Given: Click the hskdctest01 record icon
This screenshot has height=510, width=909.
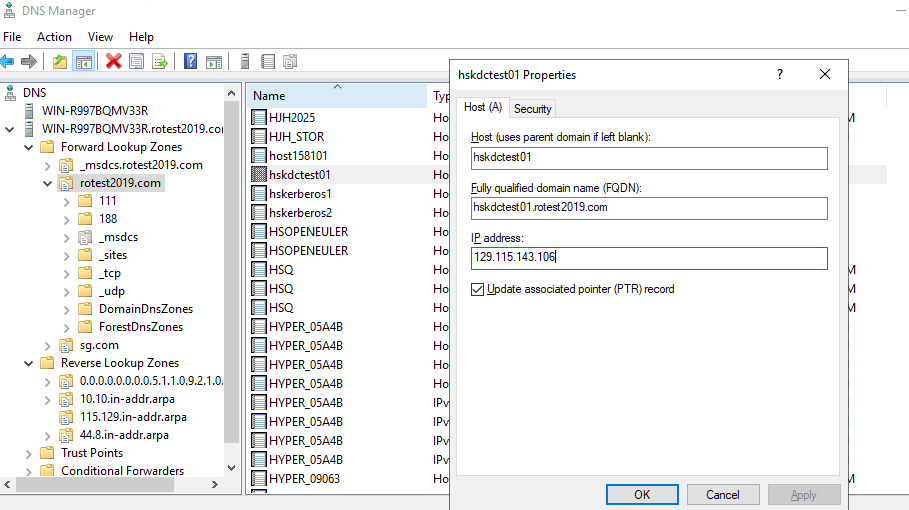Looking at the screenshot, I should (259, 174).
